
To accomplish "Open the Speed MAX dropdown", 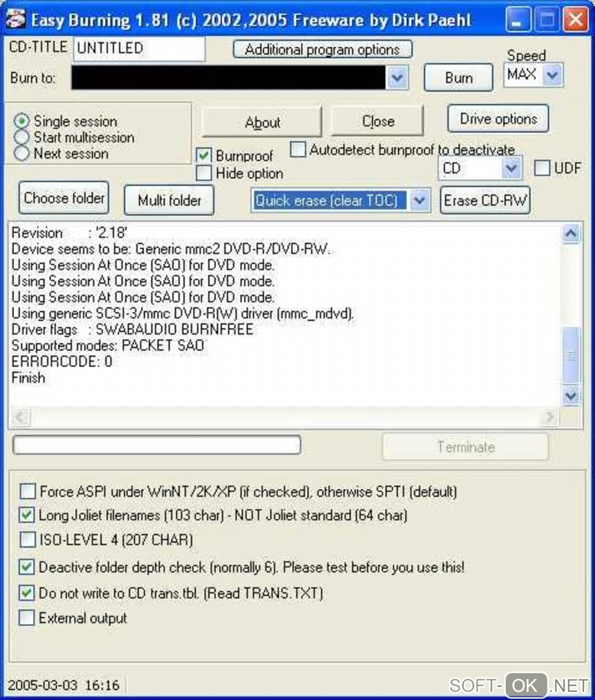I will point(553,75).
